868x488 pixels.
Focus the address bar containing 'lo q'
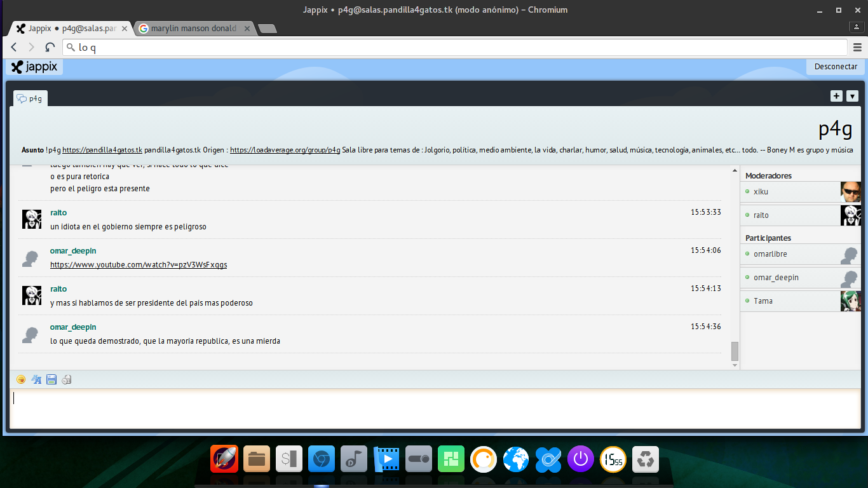point(455,47)
